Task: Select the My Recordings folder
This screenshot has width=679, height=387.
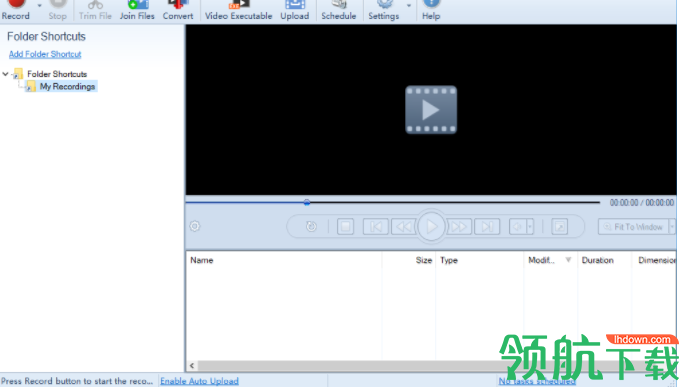Action: click(x=67, y=87)
